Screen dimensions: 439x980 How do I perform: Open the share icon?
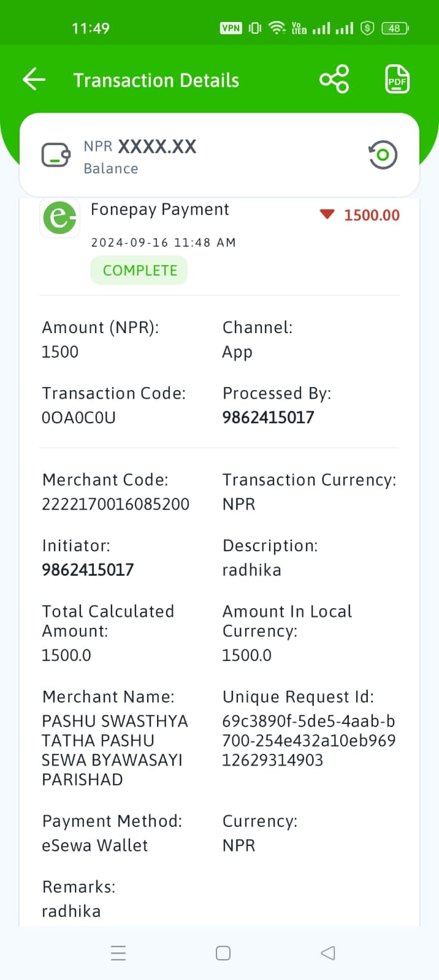pyautogui.click(x=334, y=80)
